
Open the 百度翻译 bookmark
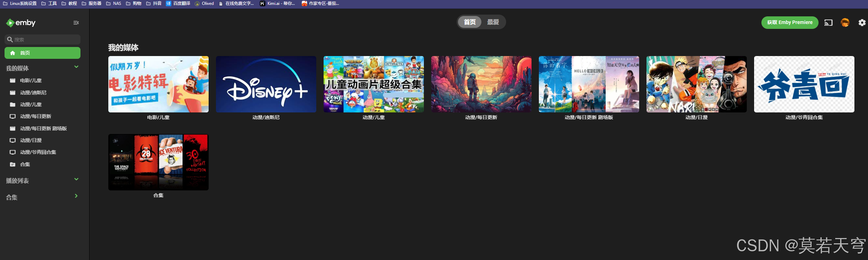178,3
